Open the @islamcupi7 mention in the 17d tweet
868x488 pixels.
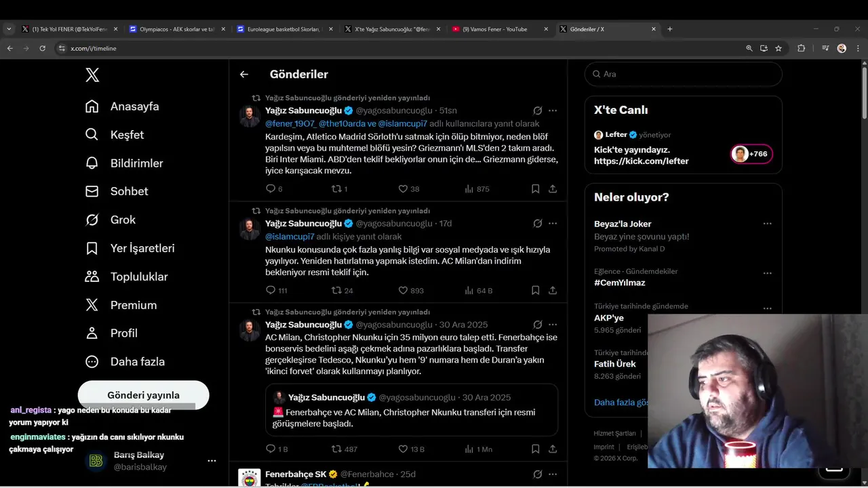(290, 237)
